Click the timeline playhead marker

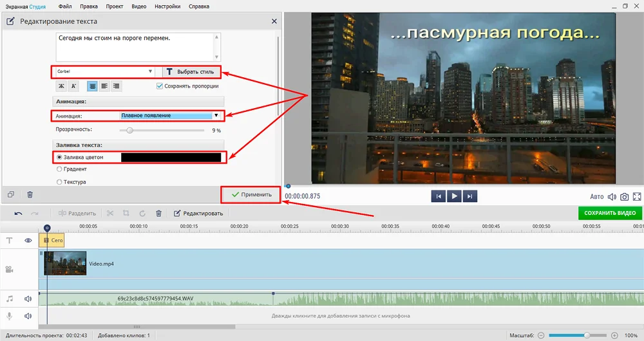47,228
